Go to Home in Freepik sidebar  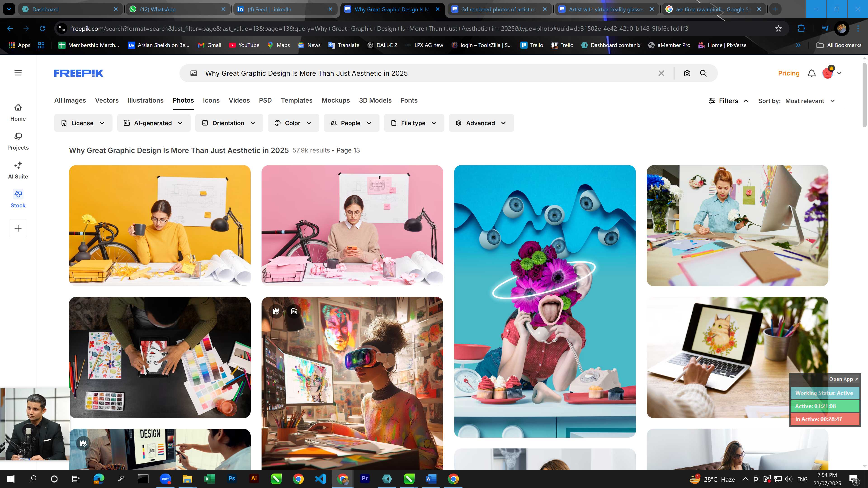(x=18, y=113)
